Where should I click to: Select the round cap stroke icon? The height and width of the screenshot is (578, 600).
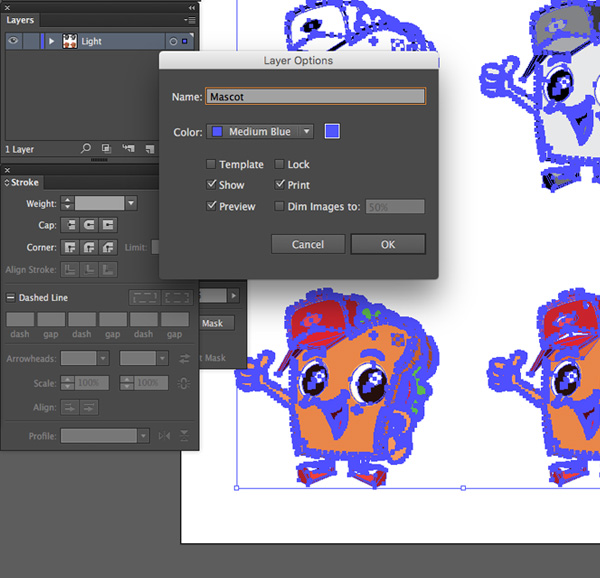[89, 225]
